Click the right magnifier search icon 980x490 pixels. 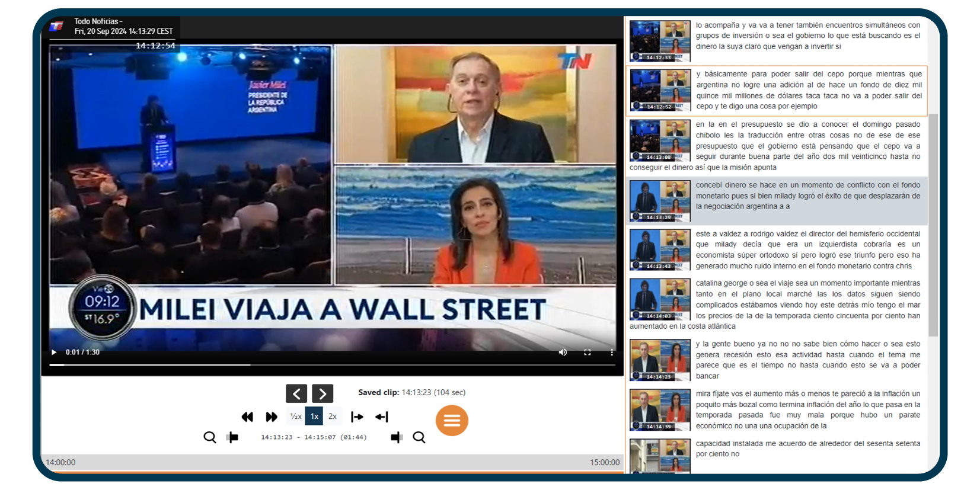click(419, 437)
